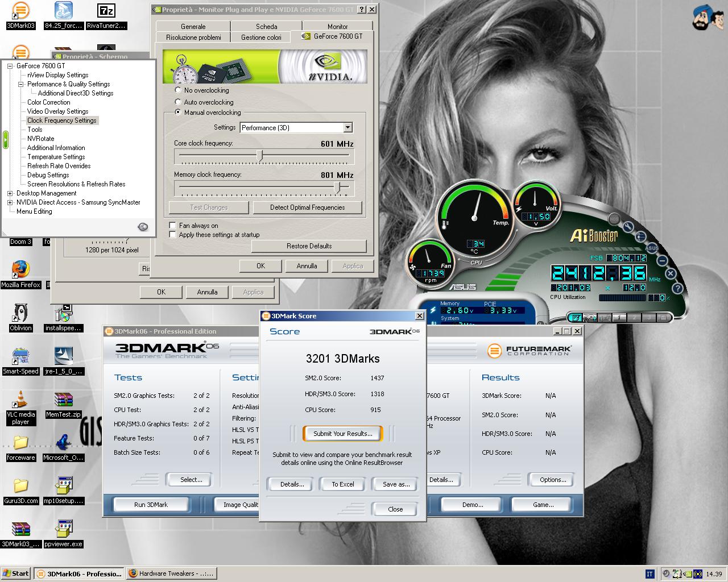Open the Microsoft_O... desktop icon
The width and height of the screenshot is (728, 582).
click(x=64, y=447)
